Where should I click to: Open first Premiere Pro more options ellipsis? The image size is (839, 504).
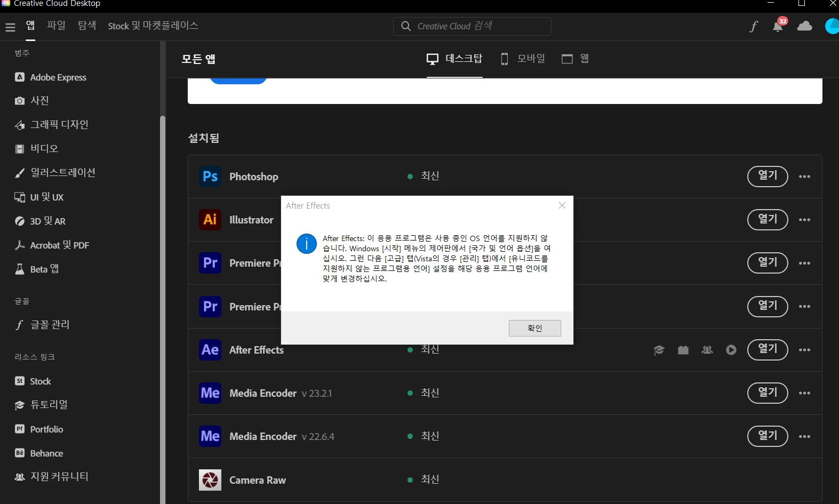click(804, 263)
